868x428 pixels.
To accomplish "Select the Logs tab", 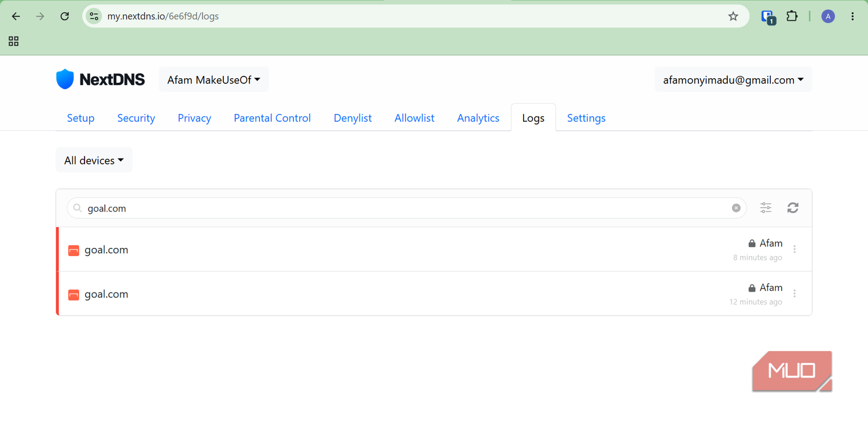I will (x=533, y=118).
